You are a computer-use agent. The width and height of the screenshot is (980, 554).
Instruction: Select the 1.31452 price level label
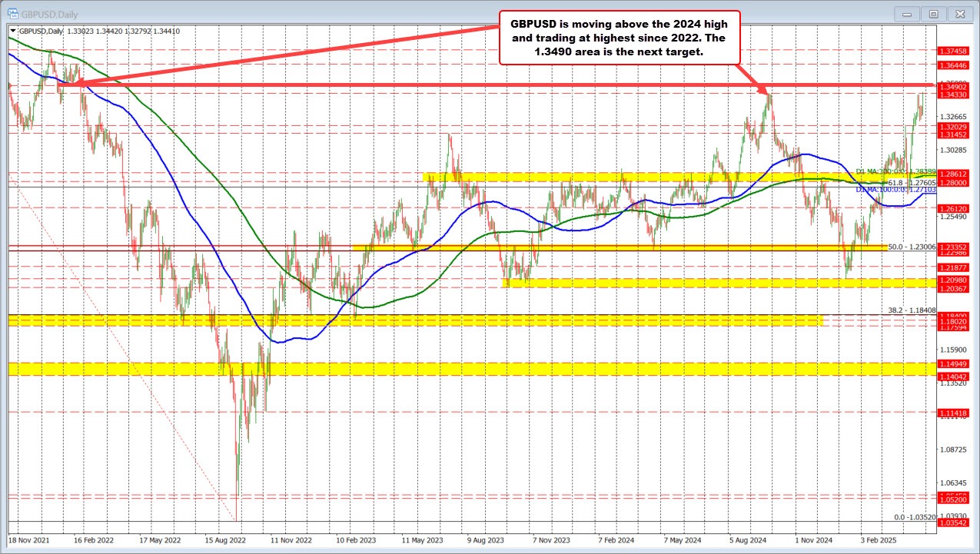coord(952,134)
